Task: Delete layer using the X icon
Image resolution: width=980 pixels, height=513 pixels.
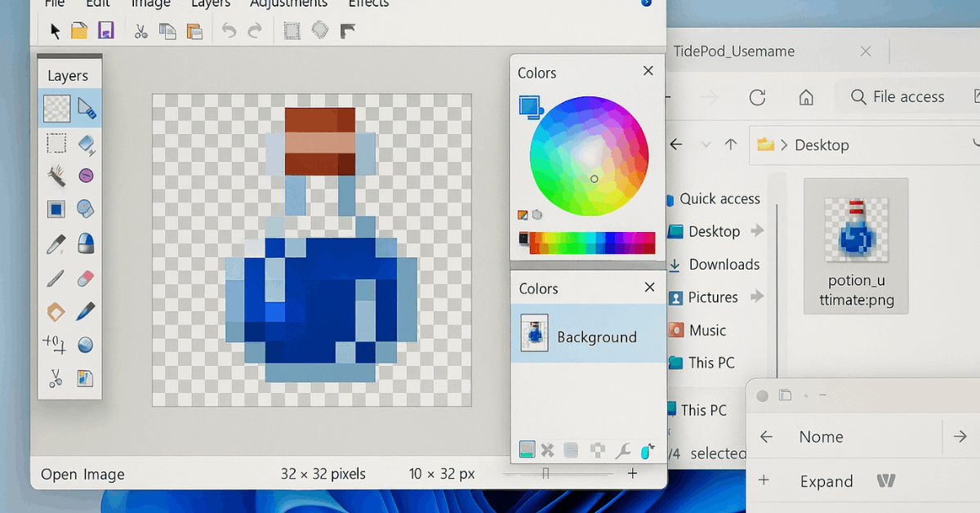Action: 548,450
